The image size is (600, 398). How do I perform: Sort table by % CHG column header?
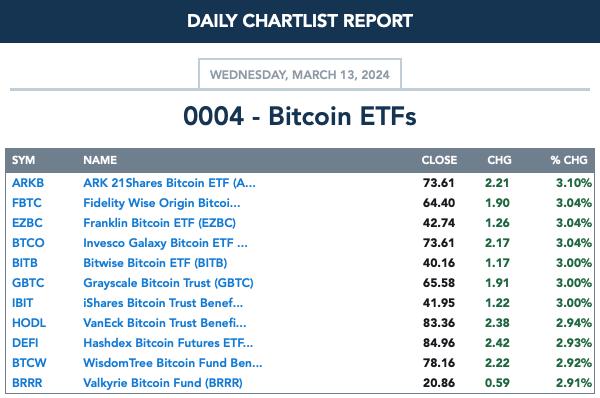[569, 160]
